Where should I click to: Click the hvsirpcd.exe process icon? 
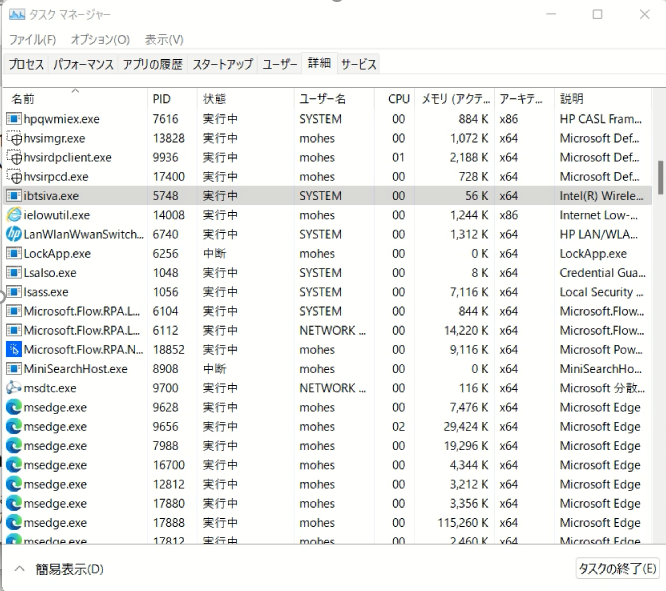tap(14, 177)
